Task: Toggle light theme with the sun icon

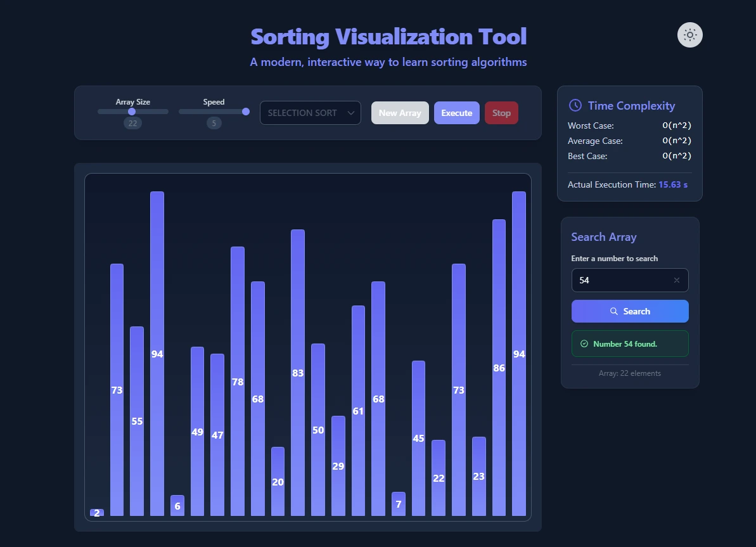Action: (x=689, y=35)
